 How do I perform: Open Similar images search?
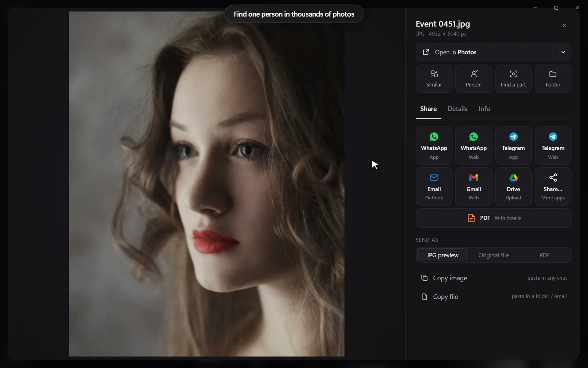pyautogui.click(x=434, y=79)
